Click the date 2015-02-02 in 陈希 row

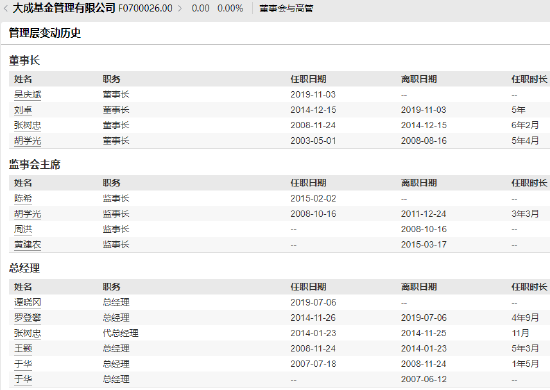pyautogui.click(x=313, y=198)
